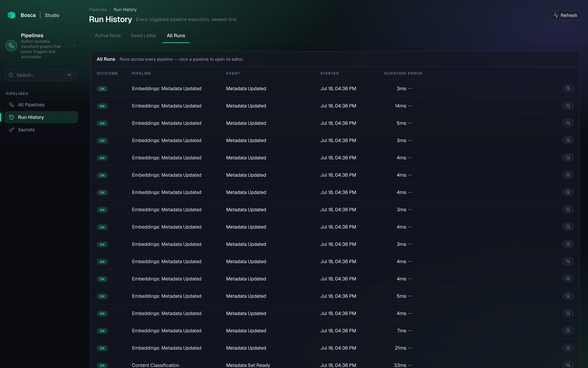Expand the Pipelines module chevron

pyautogui.click(x=74, y=46)
